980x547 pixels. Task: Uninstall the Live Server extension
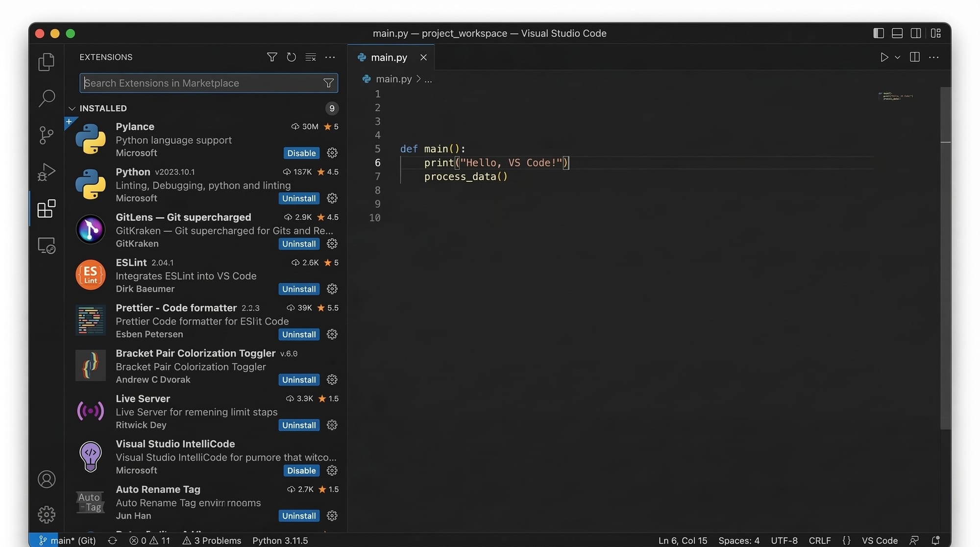[x=299, y=425]
